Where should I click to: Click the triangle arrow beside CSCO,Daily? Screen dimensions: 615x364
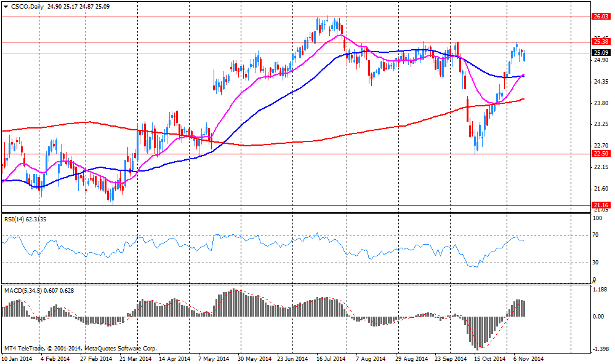[x=6, y=6]
